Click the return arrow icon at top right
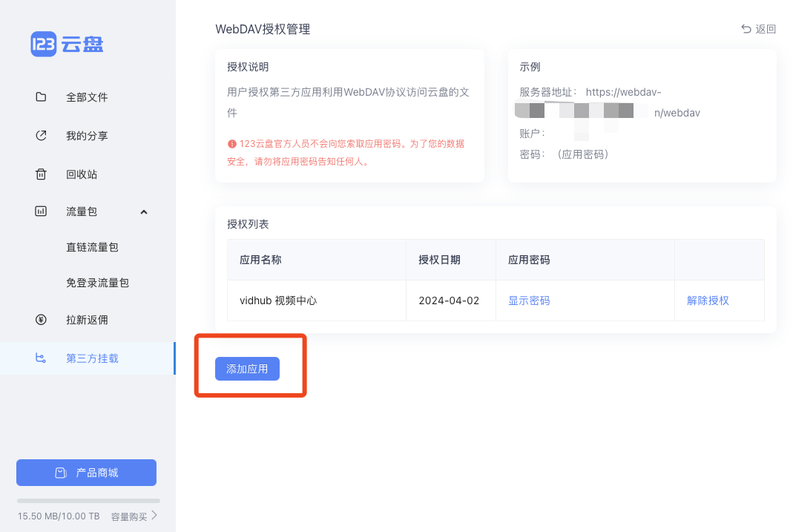 click(x=746, y=29)
